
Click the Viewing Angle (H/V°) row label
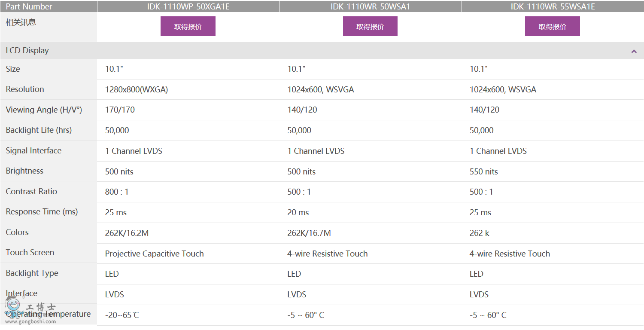[x=44, y=110]
